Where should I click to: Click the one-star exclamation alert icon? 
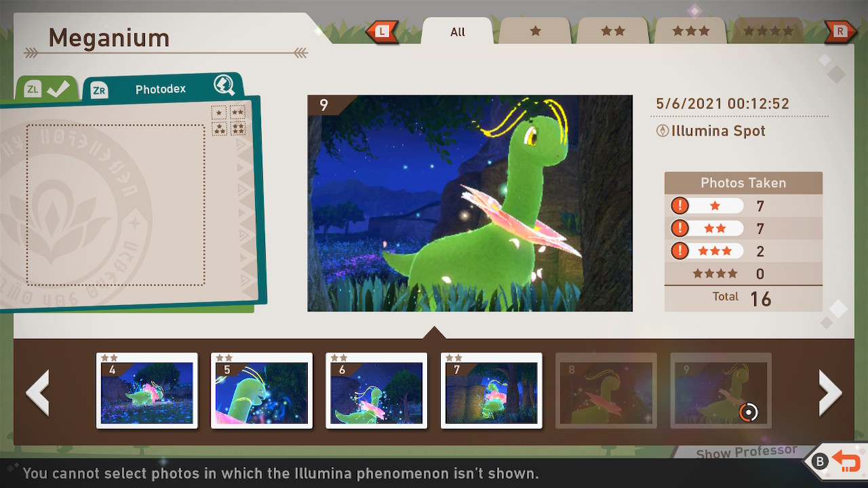[679, 205]
